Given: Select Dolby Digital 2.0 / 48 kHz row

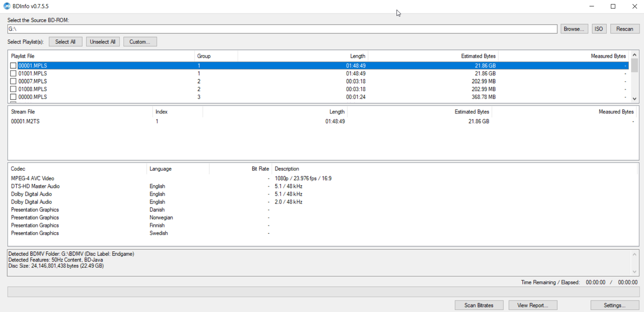Looking at the screenshot, I should [x=322, y=202].
